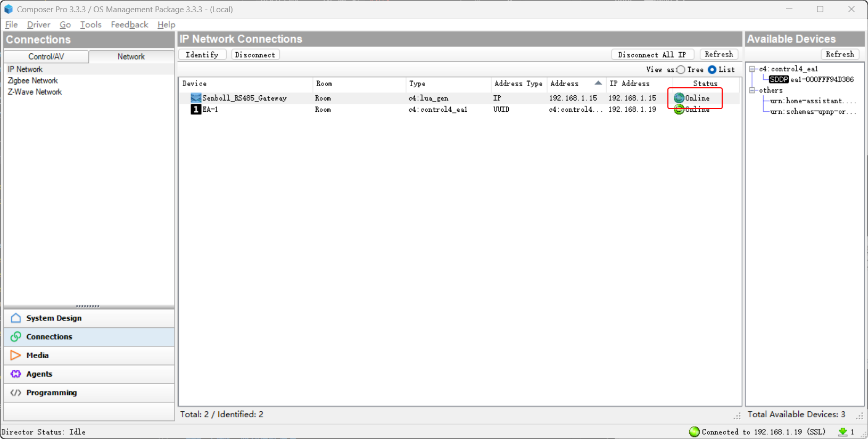Image resolution: width=868 pixels, height=439 pixels.
Task: Collapse the others tree node
Action: (753, 90)
